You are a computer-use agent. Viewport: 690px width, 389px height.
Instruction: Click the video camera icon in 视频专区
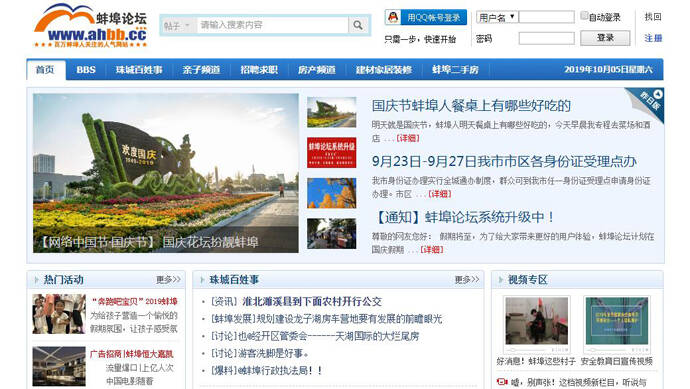tap(502, 382)
